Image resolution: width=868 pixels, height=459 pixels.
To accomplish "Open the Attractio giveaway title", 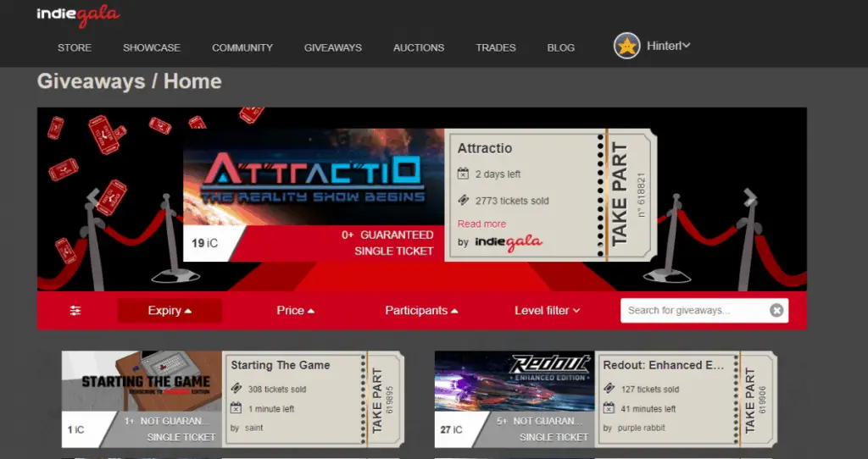I will (x=484, y=148).
